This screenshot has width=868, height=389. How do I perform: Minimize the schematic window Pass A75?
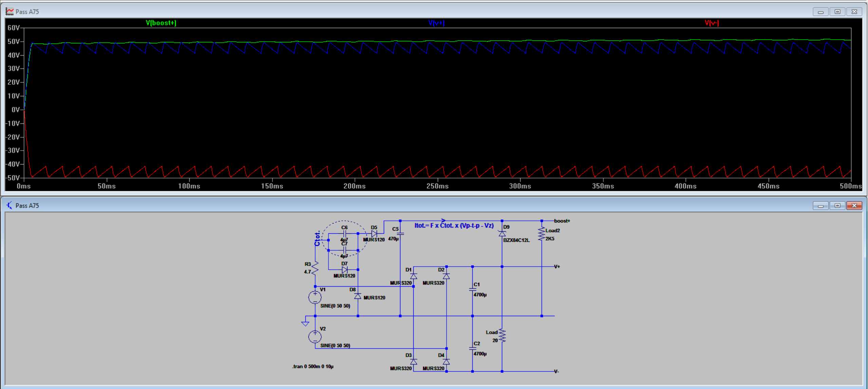pyautogui.click(x=820, y=206)
